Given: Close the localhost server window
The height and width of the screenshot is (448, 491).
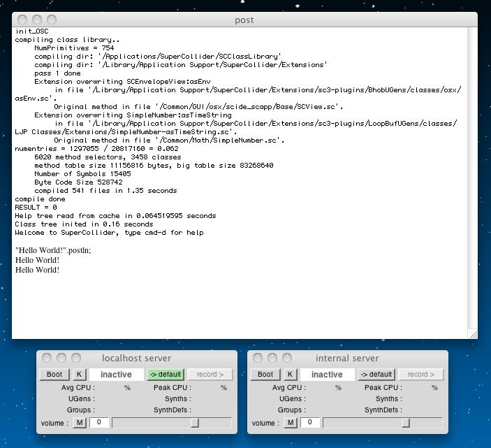Looking at the screenshot, I should pyautogui.click(x=47, y=358).
